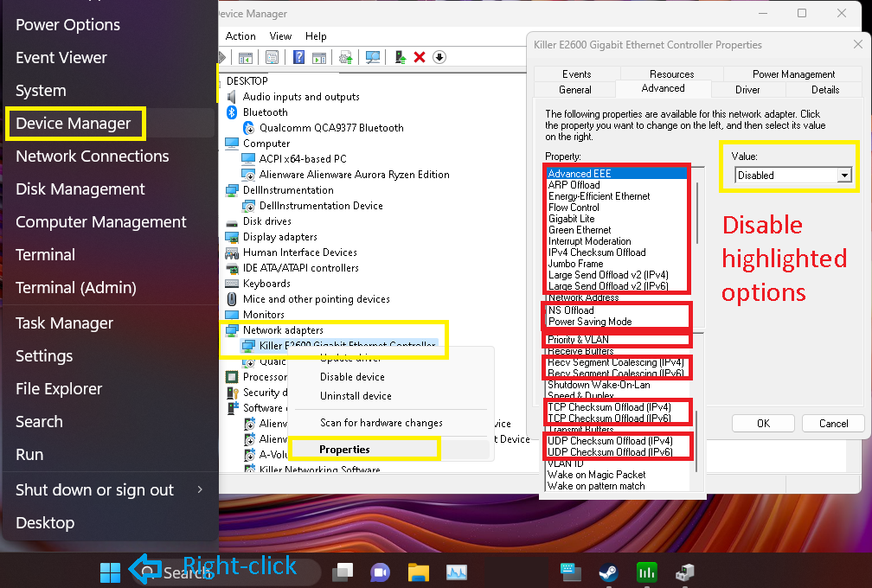
Task: Click the Disk drives category icon
Action: [x=232, y=221]
